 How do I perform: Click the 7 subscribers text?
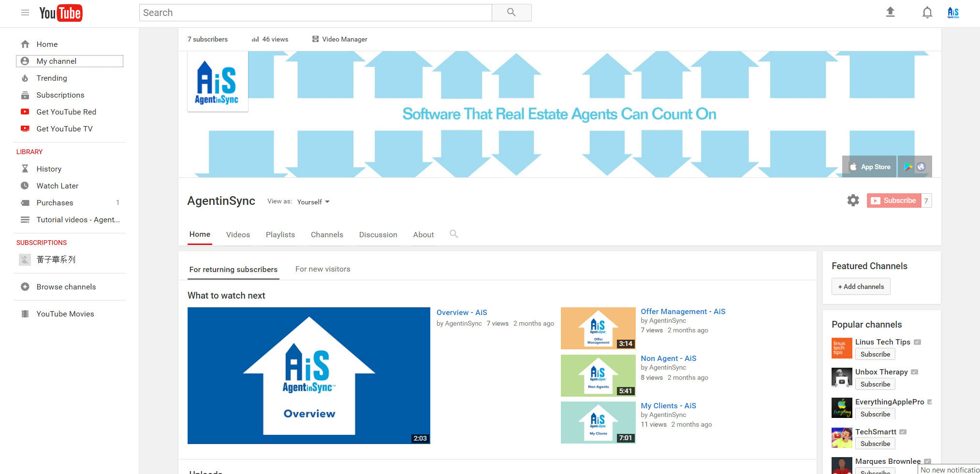[207, 39]
